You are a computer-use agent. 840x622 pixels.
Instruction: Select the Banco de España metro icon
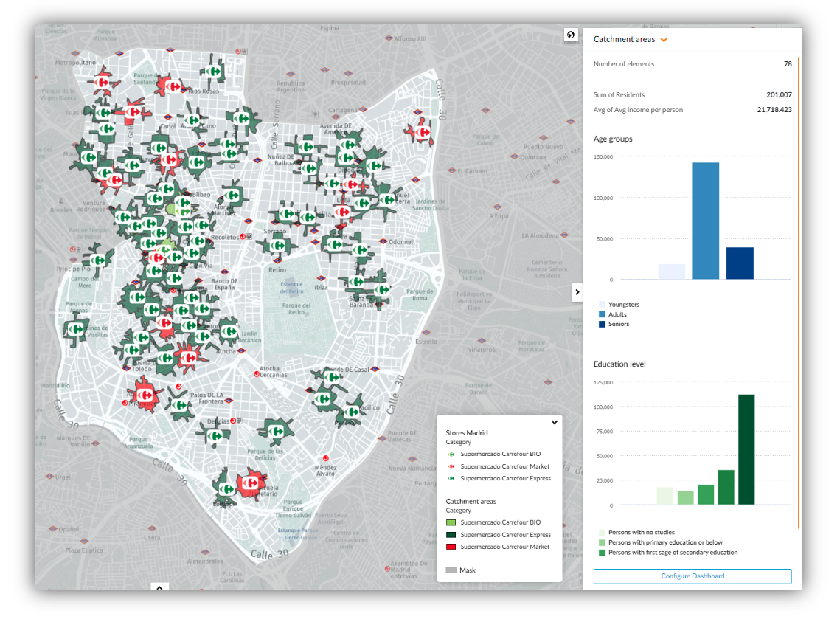[x=224, y=272]
